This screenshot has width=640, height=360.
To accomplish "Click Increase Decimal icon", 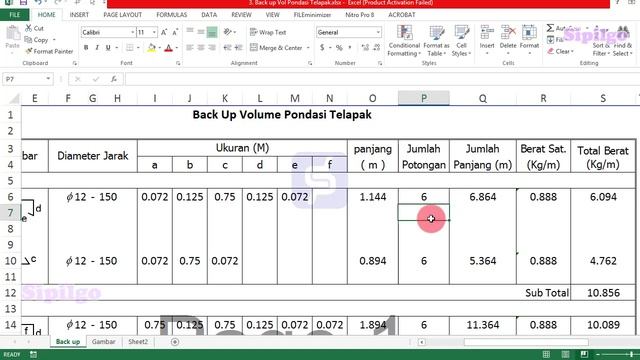I will point(365,48).
